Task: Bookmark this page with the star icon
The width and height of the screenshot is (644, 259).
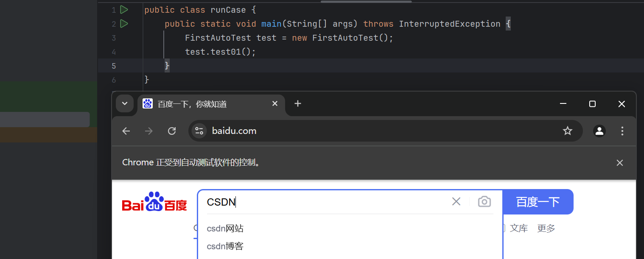Action: coord(568,131)
